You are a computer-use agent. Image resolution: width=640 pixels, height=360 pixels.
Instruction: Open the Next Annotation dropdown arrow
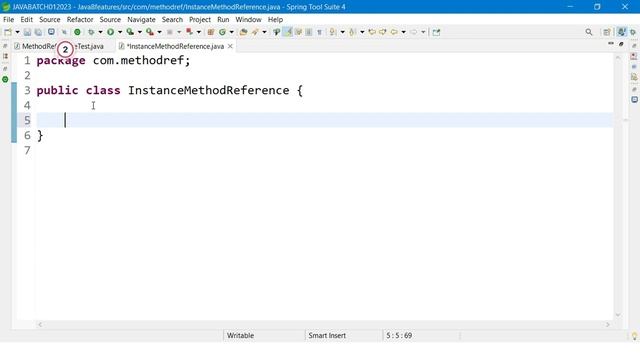tap(342, 32)
